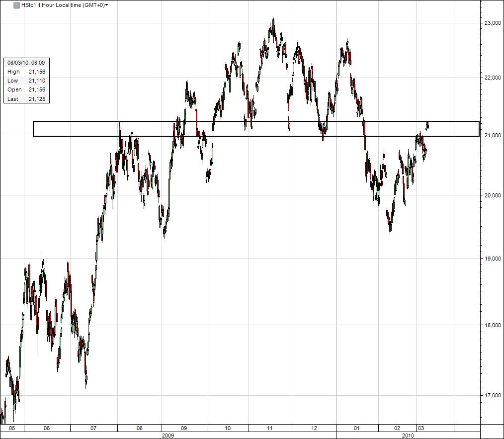Click the 07 month label on time axis
Screen dimensions: 504x439
point(93,428)
